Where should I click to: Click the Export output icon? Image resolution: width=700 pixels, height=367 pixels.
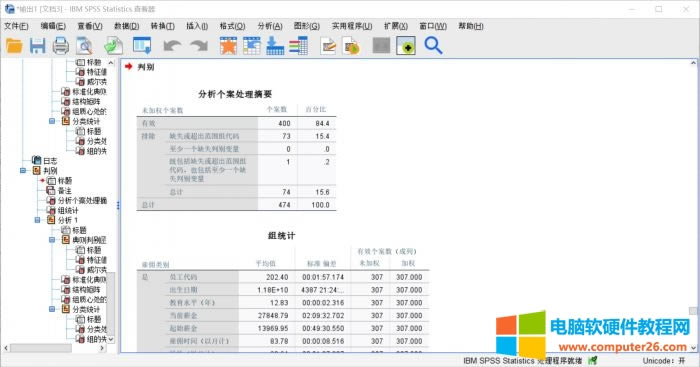(x=113, y=46)
